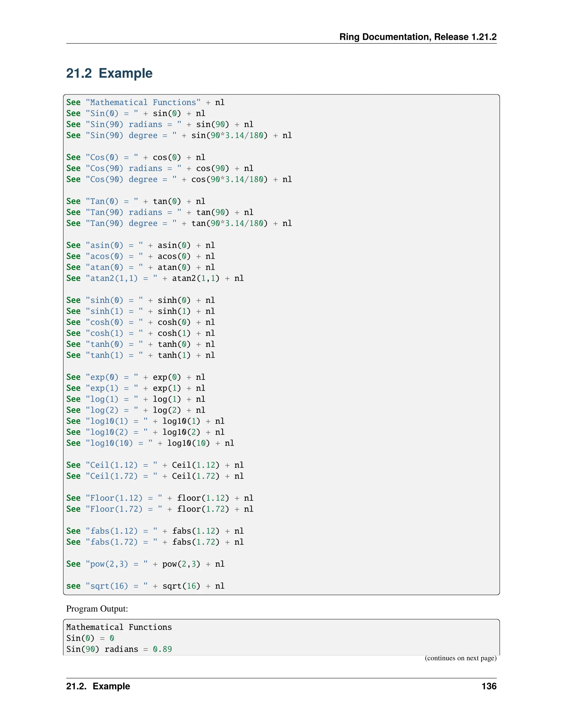Click the floor(1.12) function call

pyautogui.click(x=203, y=498)
